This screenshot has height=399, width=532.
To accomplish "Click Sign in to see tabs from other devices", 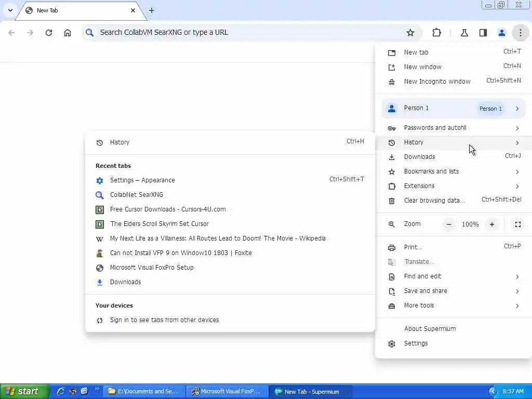I will click(230, 320).
